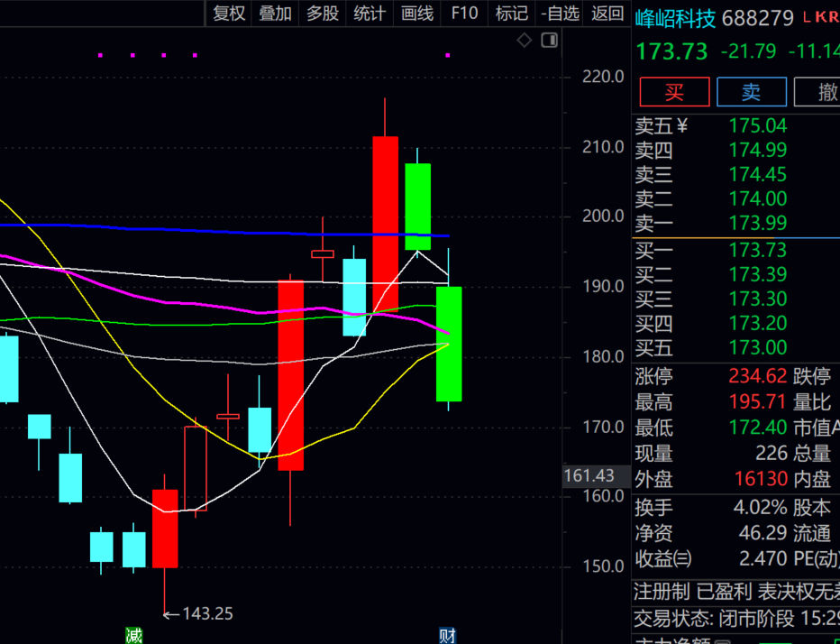Remove stock via -自选 button
Screen dimensions: 840x644
(x=560, y=13)
